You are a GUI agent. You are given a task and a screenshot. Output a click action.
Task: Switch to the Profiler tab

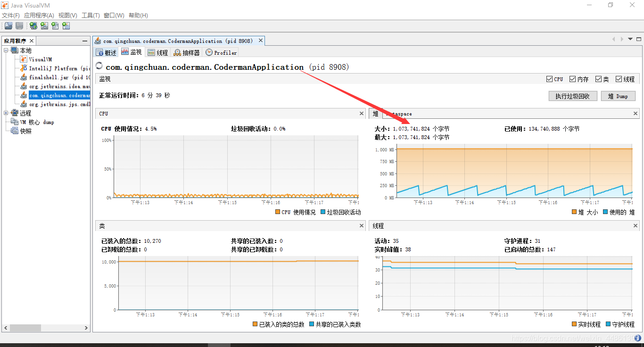pyautogui.click(x=221, y=52)
